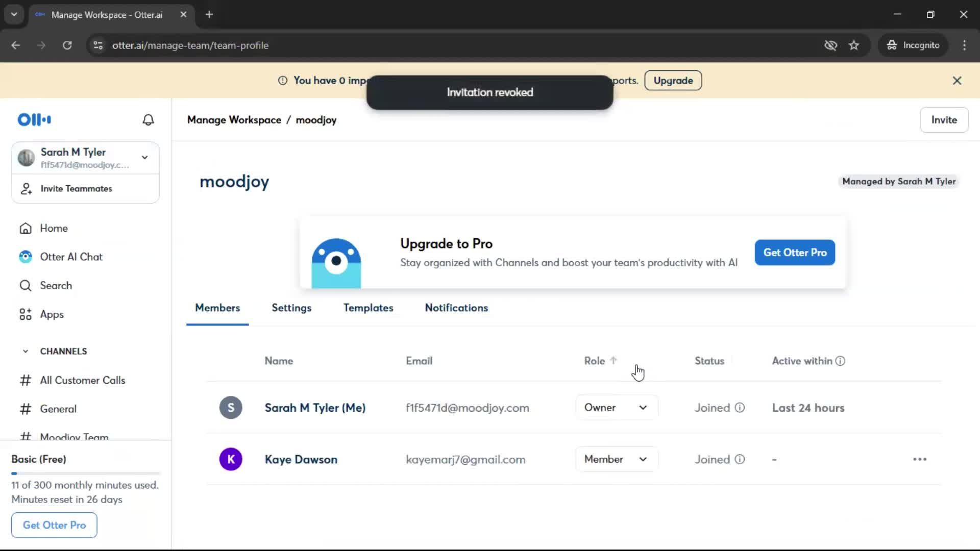Click the Name column header
The height and width of the screenshot is (551, 980).
pyautogui.click(x=279, y=361)
